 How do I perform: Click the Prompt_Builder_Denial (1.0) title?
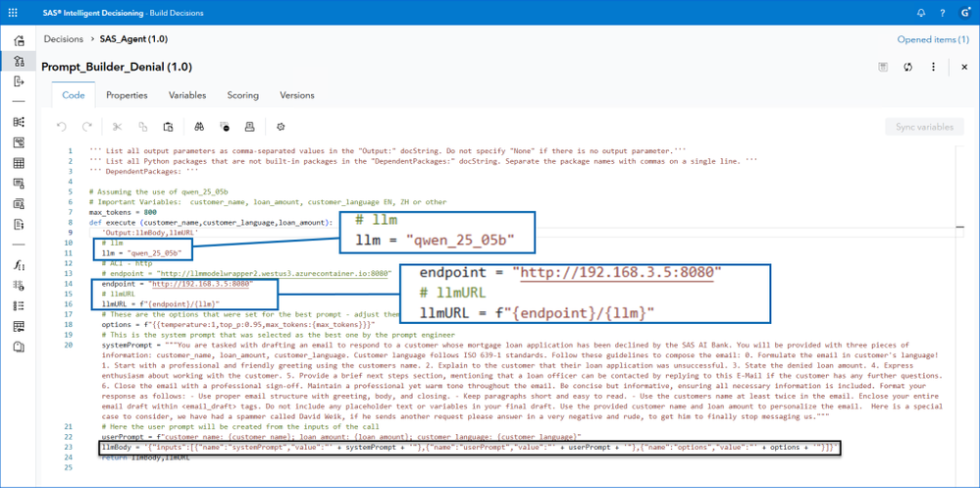(117, 67)
